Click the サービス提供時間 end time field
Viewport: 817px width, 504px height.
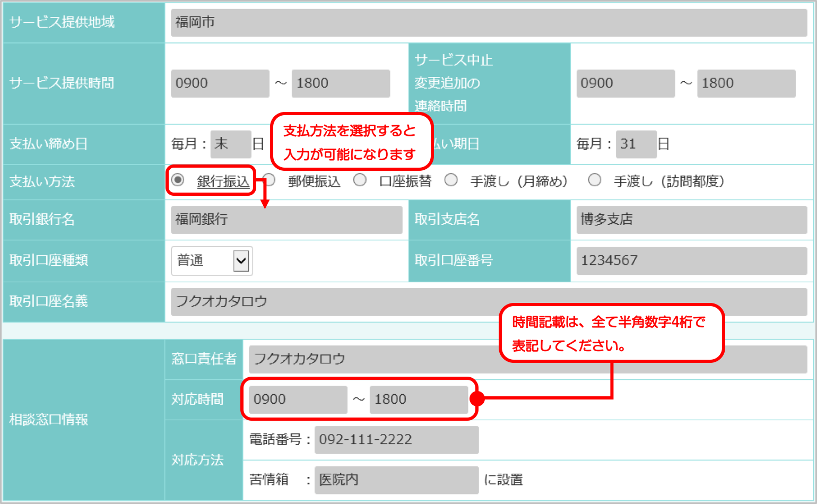[341, 83]
